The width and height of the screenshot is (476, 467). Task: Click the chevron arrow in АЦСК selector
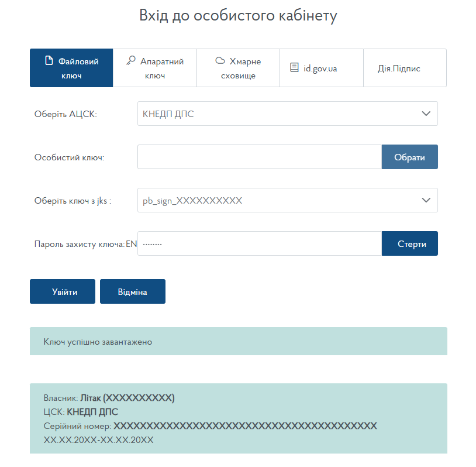pos(426,114)
